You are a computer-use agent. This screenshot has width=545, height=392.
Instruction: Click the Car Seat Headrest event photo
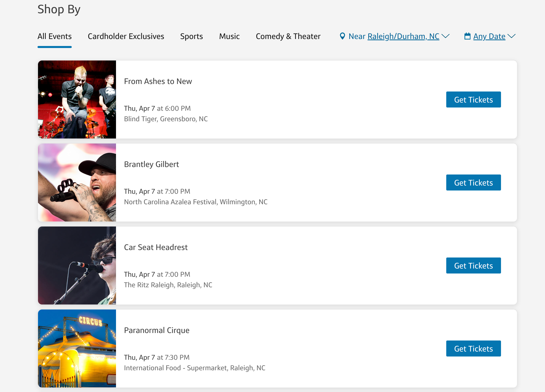(77, 265)
